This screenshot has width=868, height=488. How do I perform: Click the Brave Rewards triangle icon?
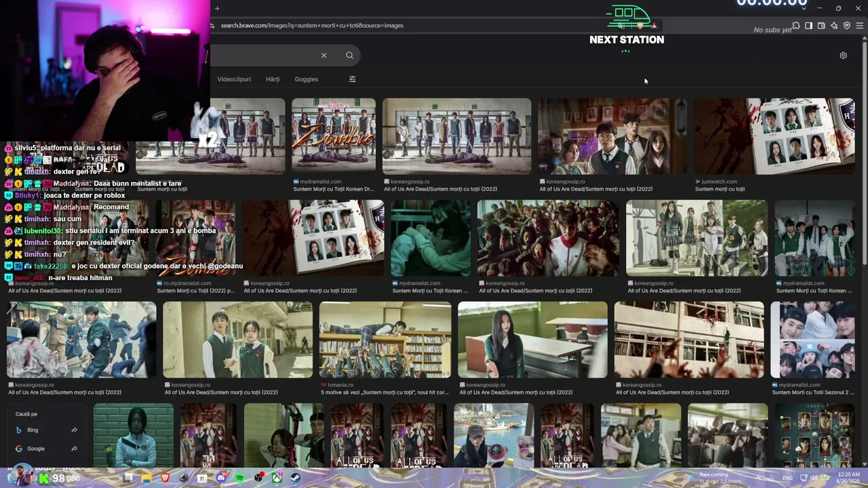point(654,26)
